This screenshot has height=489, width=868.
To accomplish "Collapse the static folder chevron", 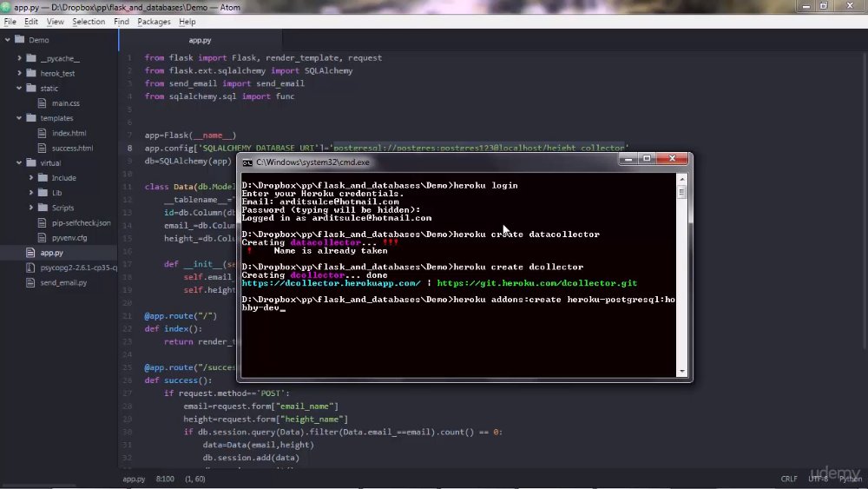I will pyautogui.click(x=19, y=88).
